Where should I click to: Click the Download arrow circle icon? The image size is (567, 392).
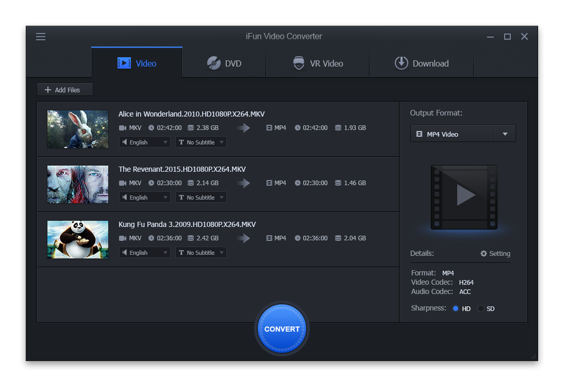tap(401, 63)
